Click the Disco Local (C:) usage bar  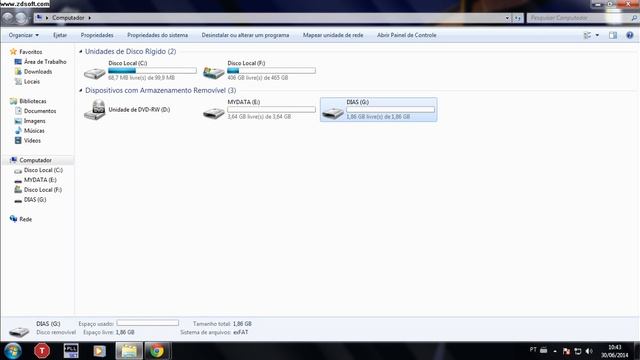(152, 71)
